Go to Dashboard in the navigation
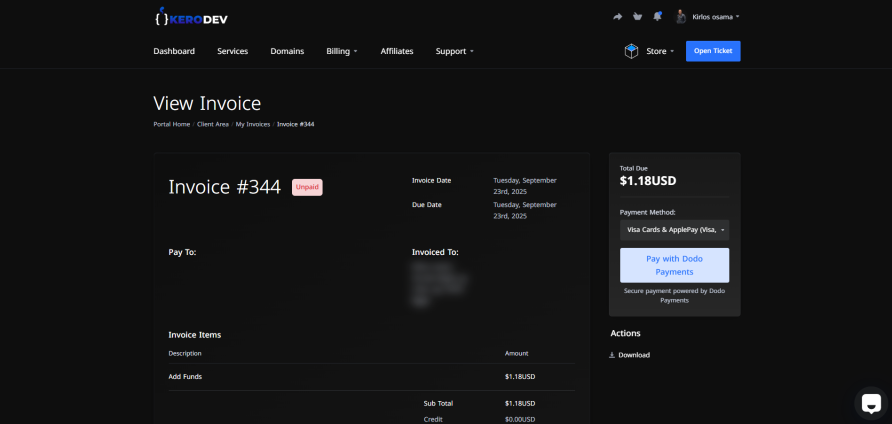 (x=174, y=51)
